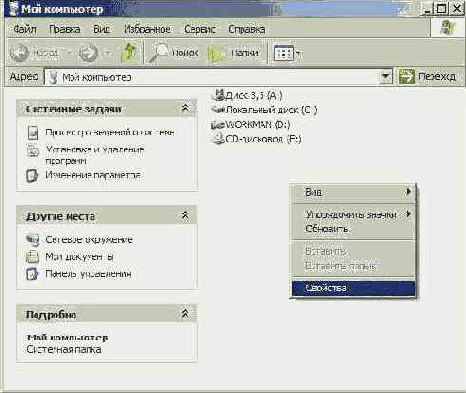Collapse the Другие места panel
Image resolution: width=466 pixels, height=393 pixels.
point(185,215)
